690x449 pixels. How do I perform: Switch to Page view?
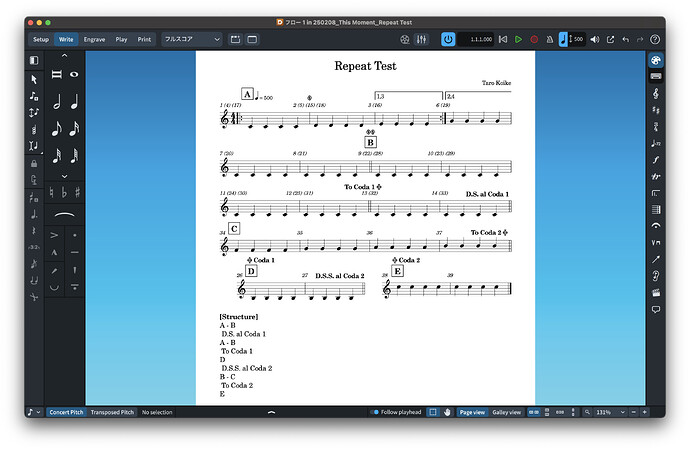[x=472, y=412]
